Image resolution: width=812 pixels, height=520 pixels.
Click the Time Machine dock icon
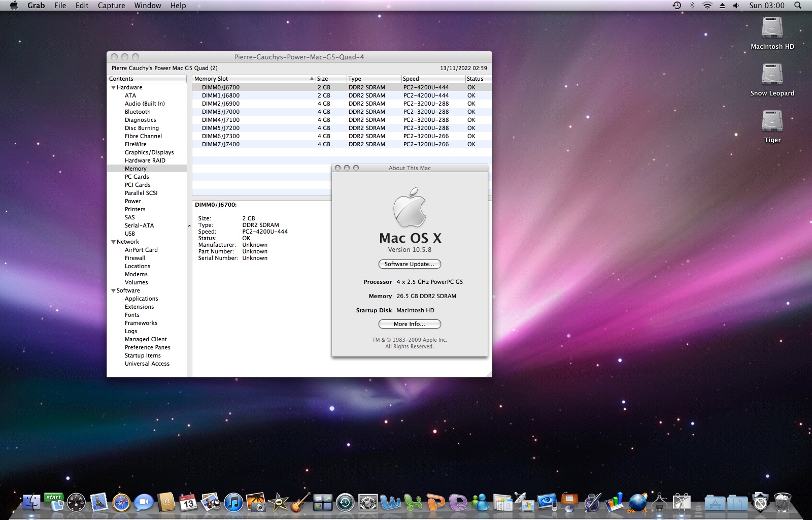(345, 503)
